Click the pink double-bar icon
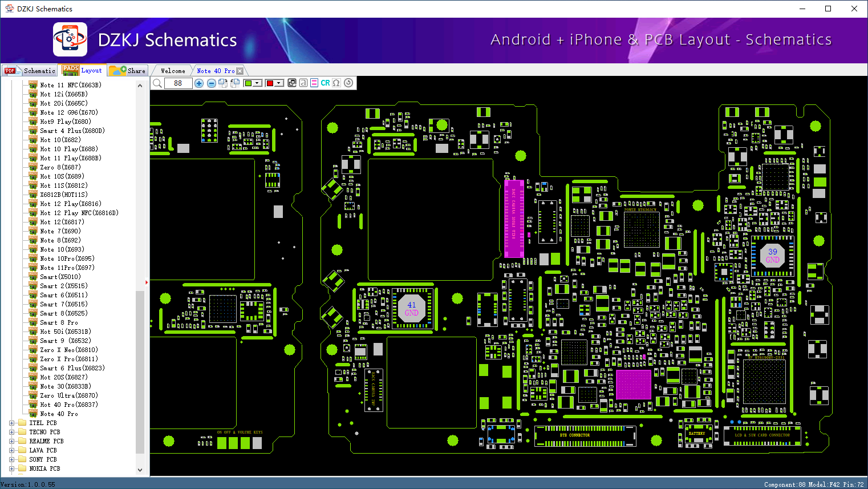This screenshot has height=489, width=868. pos(314,83)
